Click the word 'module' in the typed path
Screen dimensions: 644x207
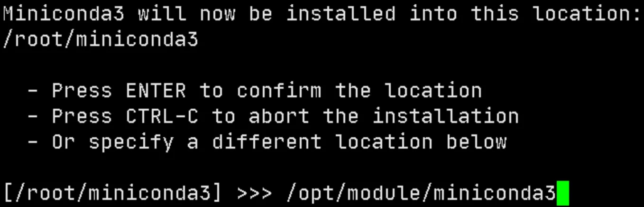(x=384, y=193)
